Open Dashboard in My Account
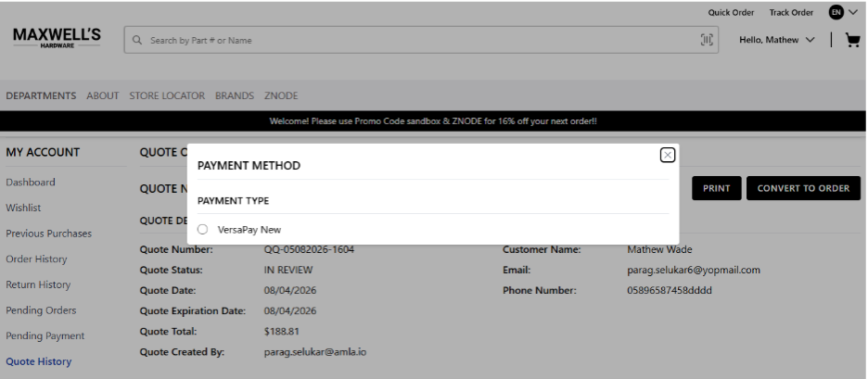This screenshot has width=868, height=379. click(31, 182)
